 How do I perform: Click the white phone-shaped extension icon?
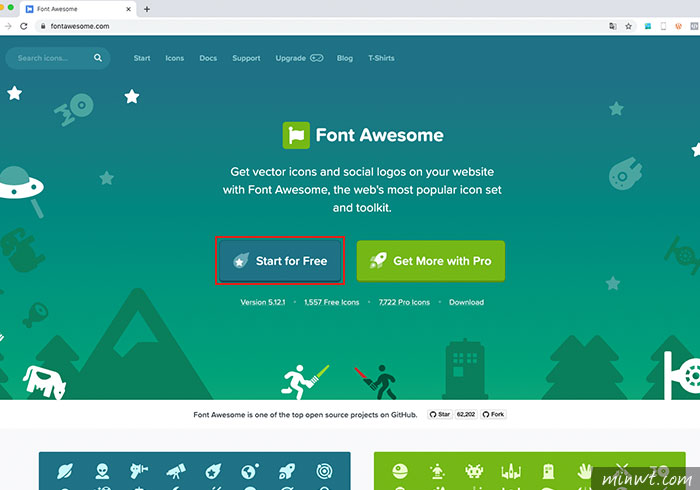[663, 26]
